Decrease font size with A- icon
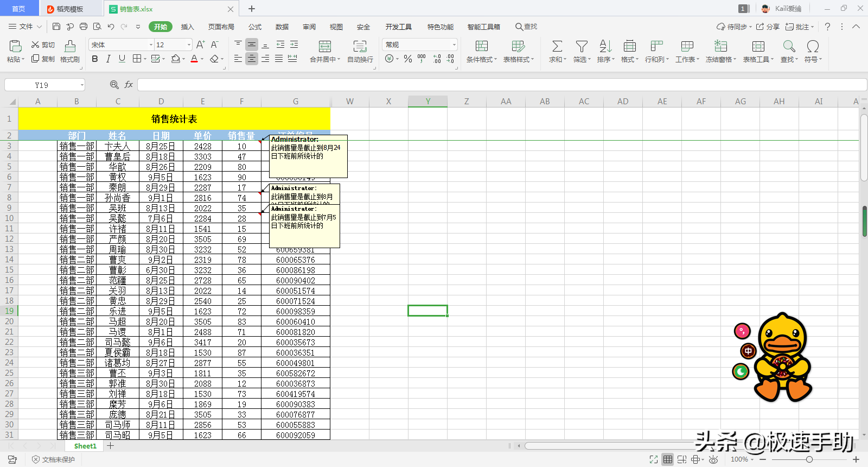The width and height of the screenshot is (868, 467). [x=214, y=45]
